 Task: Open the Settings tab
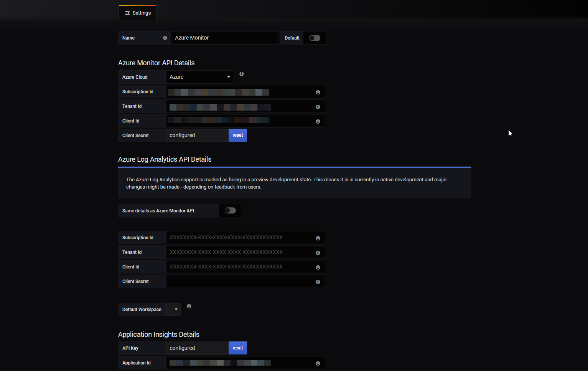coord(138,13)
